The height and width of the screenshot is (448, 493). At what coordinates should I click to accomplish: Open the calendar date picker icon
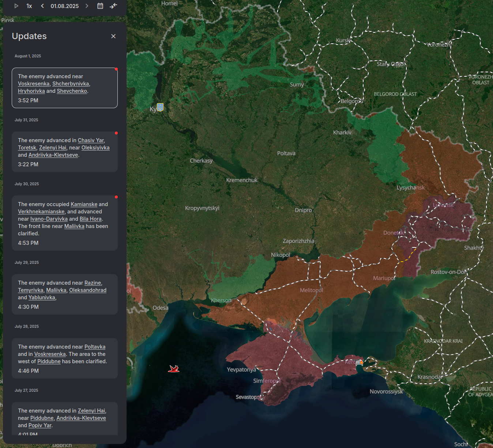click(100, 6)
